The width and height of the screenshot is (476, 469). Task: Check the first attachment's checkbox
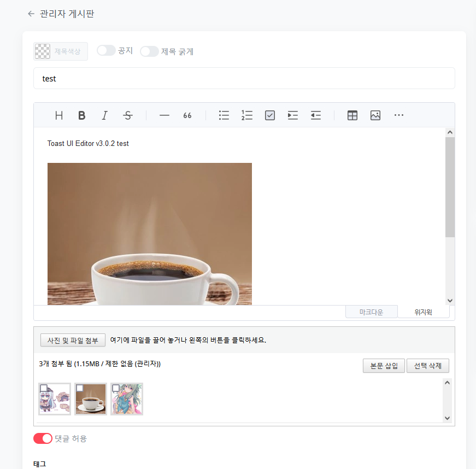44,388
